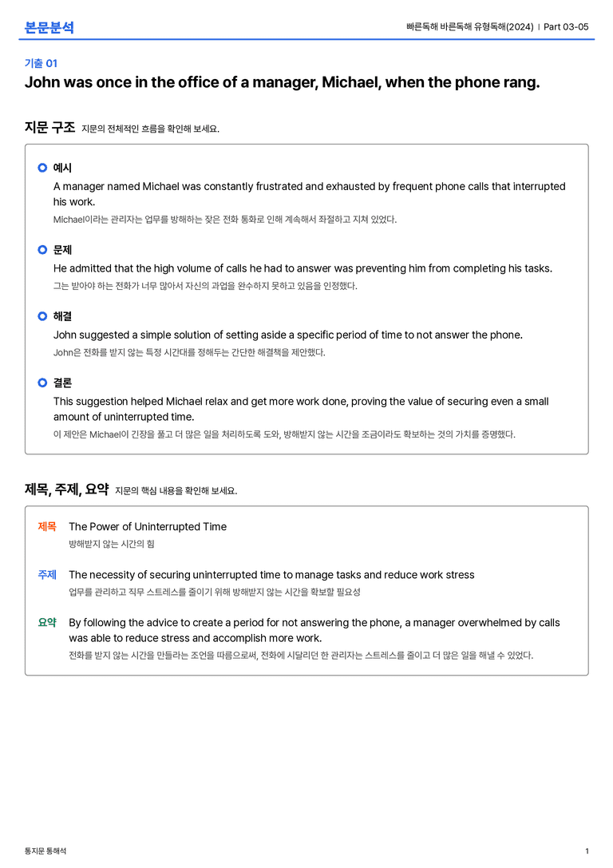Click the sentence 'John suggested a simple solution'
This screenshot has height=868, width=613.
pyautogui.click(x=287, y=335)
